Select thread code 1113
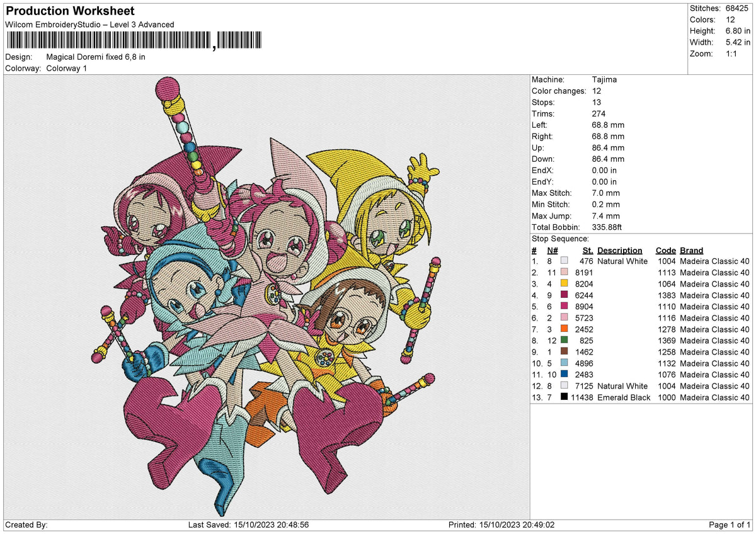 click(667, 273)
